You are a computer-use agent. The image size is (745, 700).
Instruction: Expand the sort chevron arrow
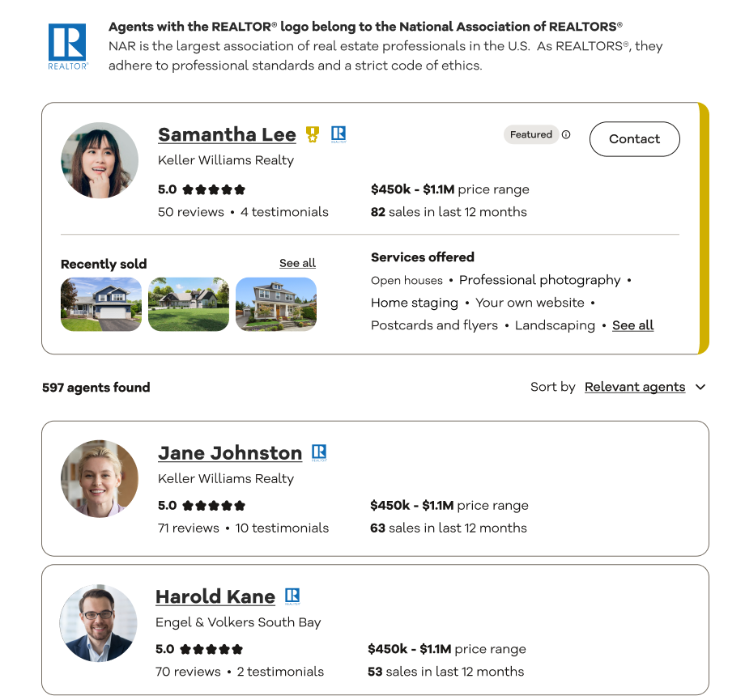pos(700,387)
